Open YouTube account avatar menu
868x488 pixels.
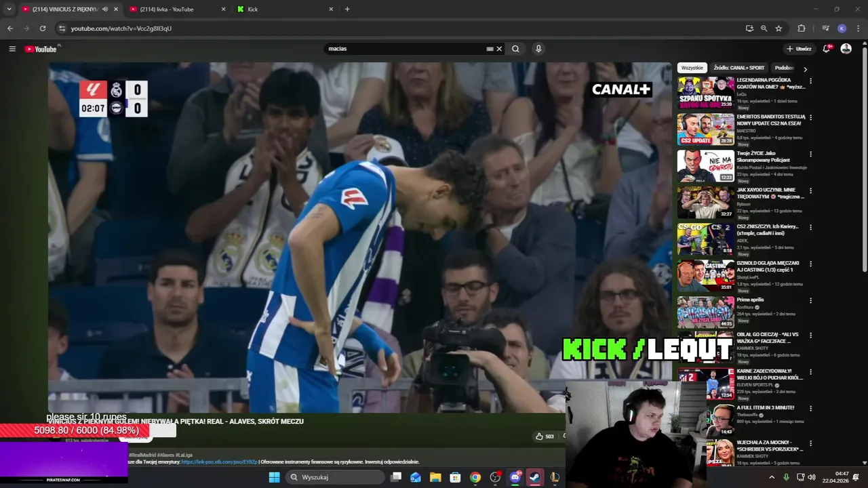coord(846,49)
